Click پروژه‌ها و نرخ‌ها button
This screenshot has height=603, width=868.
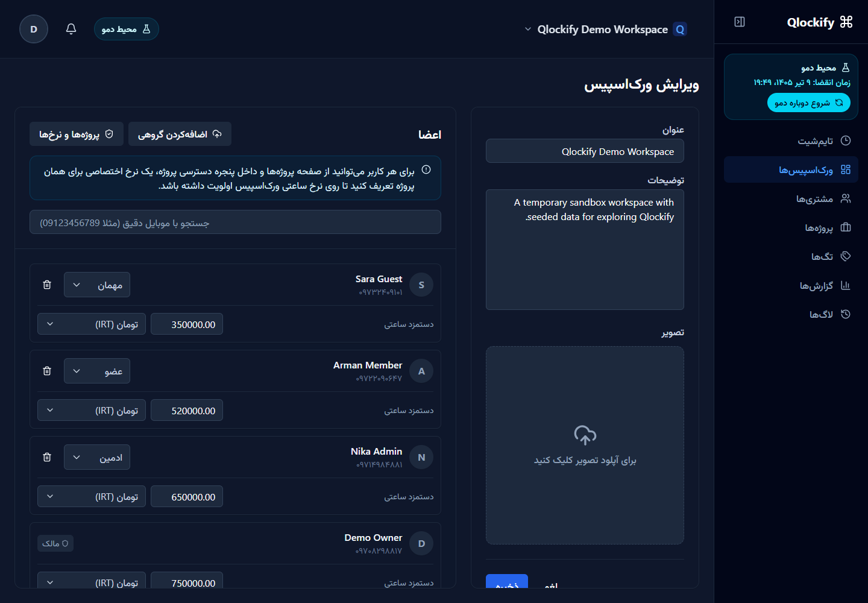point(77,134)
